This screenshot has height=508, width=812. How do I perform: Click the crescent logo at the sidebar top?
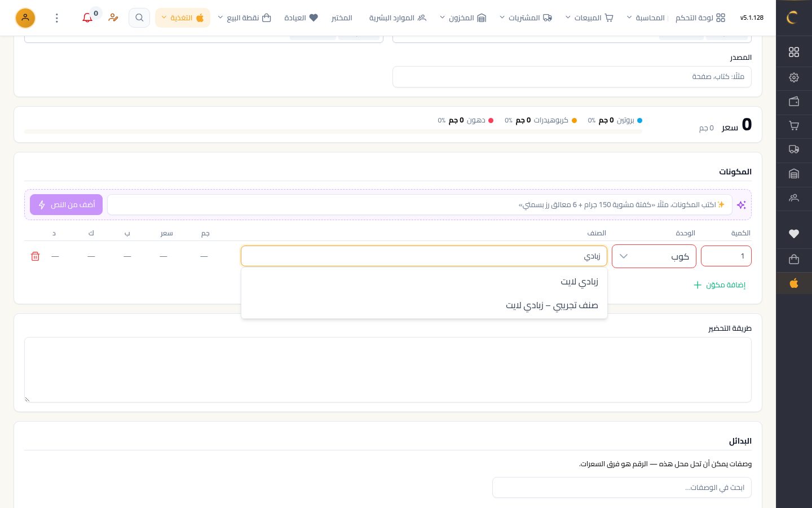[793, 17]
